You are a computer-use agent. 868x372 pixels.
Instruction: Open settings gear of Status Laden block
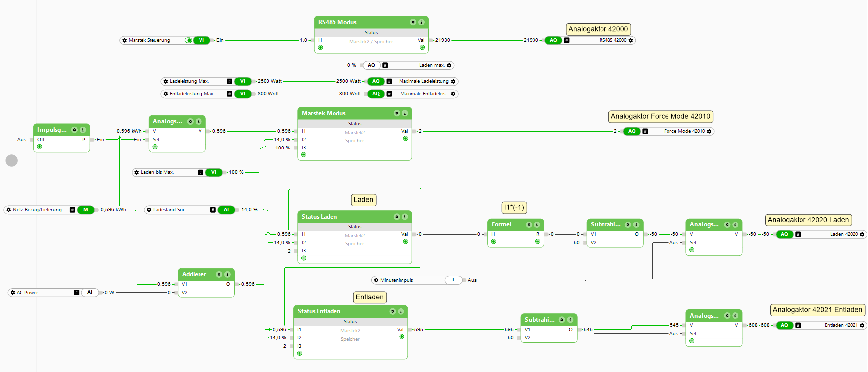point(397,217)
